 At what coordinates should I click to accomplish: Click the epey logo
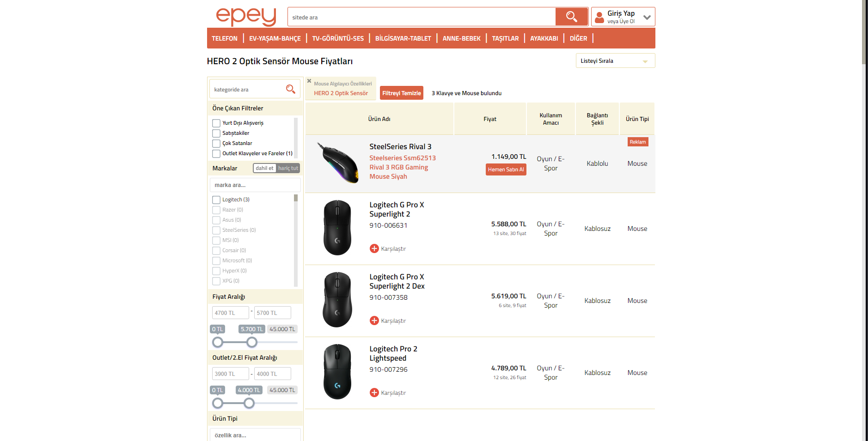click(246, 17)
